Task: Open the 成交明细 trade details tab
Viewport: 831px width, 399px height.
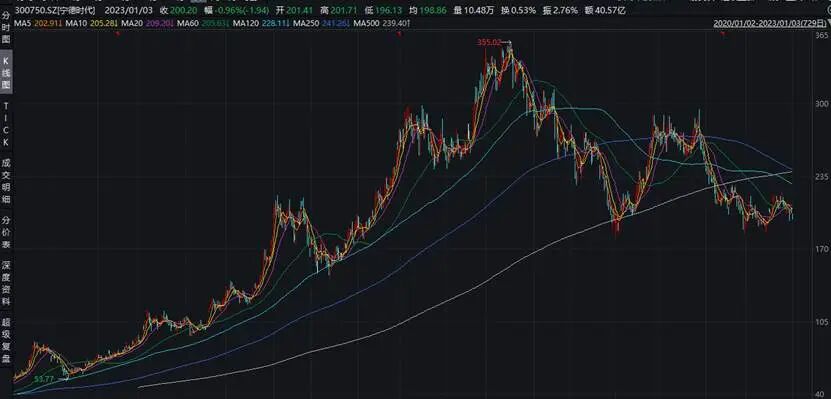Action: click(x=6, y=180)
